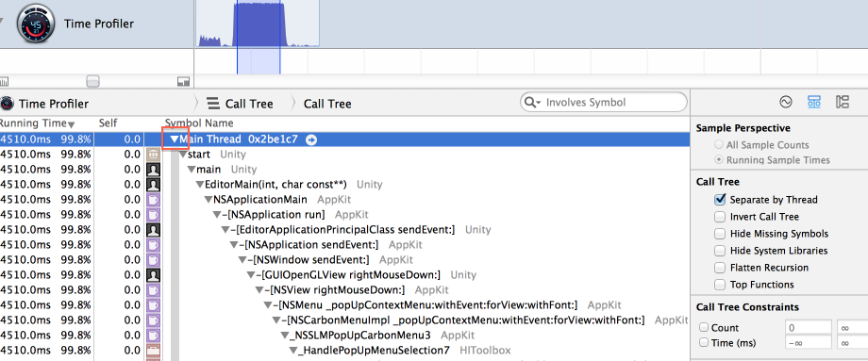
Task: Select the -[NSView rightMouseDown:] row
Action: click(345, 289)
